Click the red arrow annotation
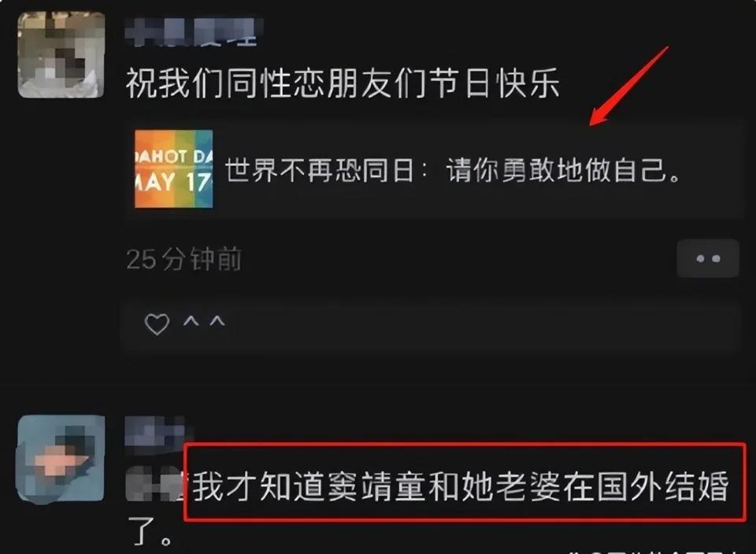Image resolution: width=756 pixels, height=554 pixels. pyautogui.click(x=628, y=87)
